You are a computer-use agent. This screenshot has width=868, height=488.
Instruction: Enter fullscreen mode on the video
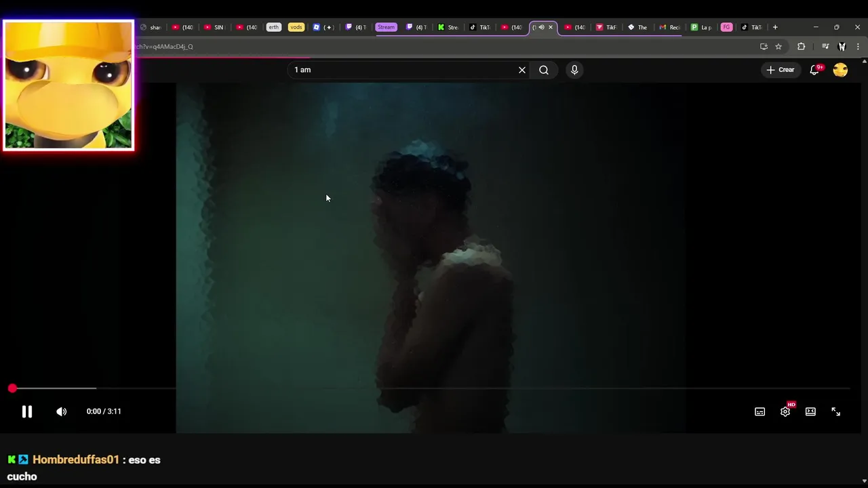tap(836, 411)
